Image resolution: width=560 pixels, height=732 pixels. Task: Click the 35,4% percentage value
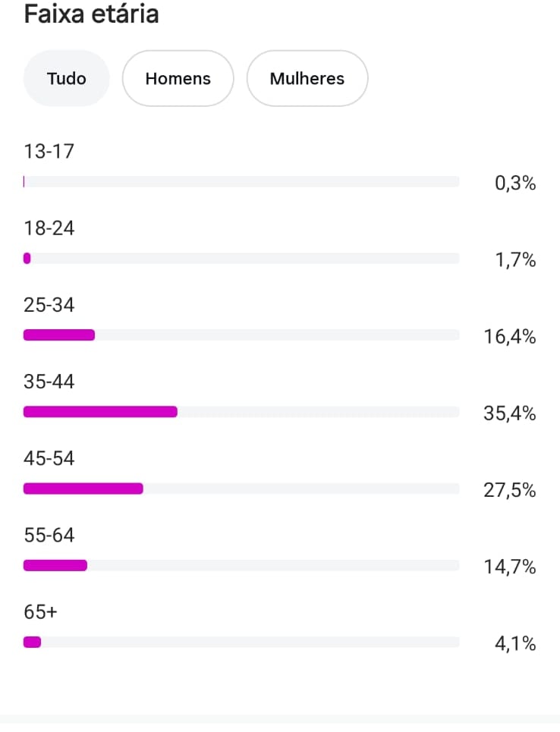[510, 414]
